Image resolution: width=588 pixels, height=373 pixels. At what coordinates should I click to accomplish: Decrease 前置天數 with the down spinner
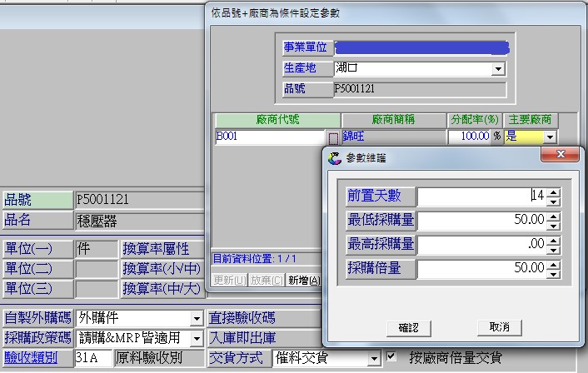554,201
